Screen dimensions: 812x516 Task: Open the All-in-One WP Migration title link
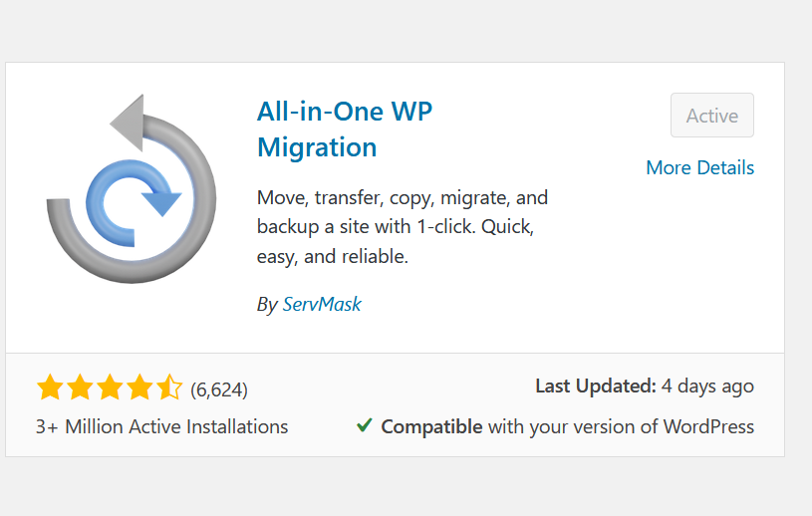pyautogui.click(x=345, y=129)
